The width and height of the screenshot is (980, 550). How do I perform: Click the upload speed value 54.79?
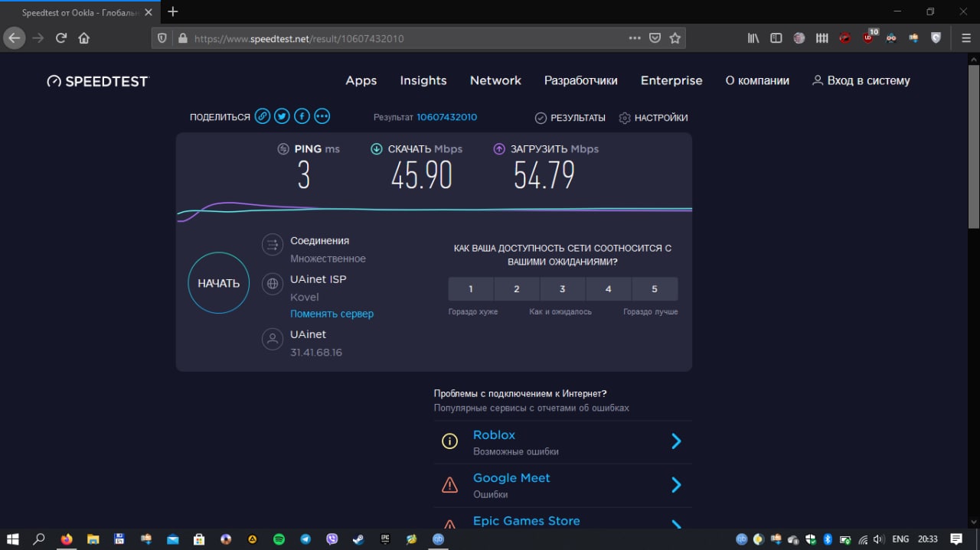(x=544, y=176)
